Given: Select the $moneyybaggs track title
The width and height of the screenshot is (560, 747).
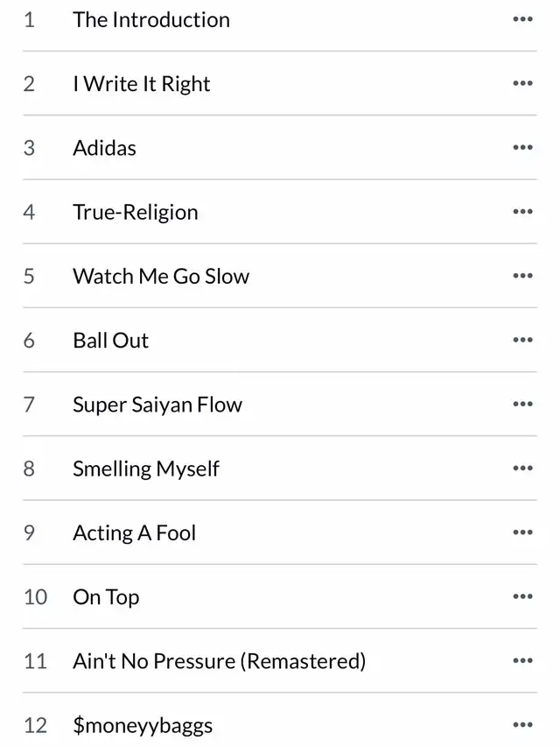Looking at the screenshot, I should 143,725.
